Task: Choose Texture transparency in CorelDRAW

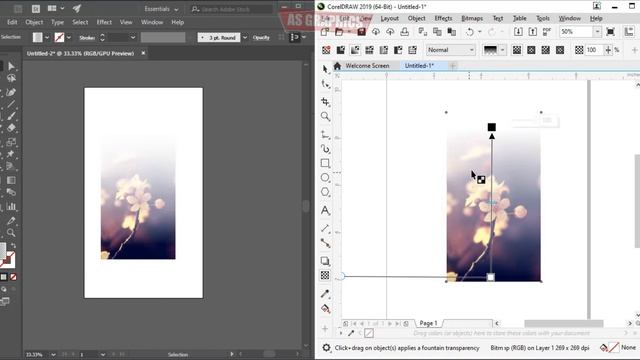Action: tap(413, 50)
